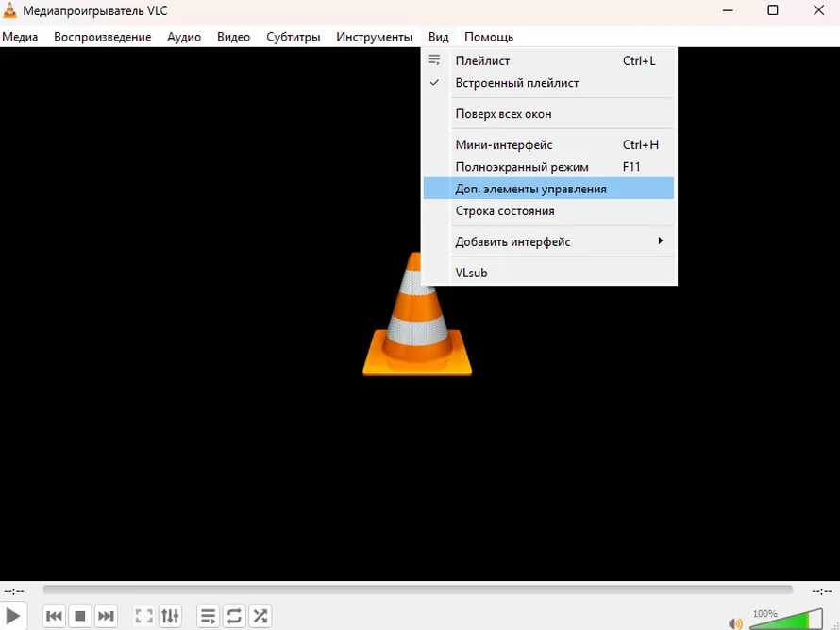
Task: Close the Вид menu in menu bar
Action: click(438, 37)
